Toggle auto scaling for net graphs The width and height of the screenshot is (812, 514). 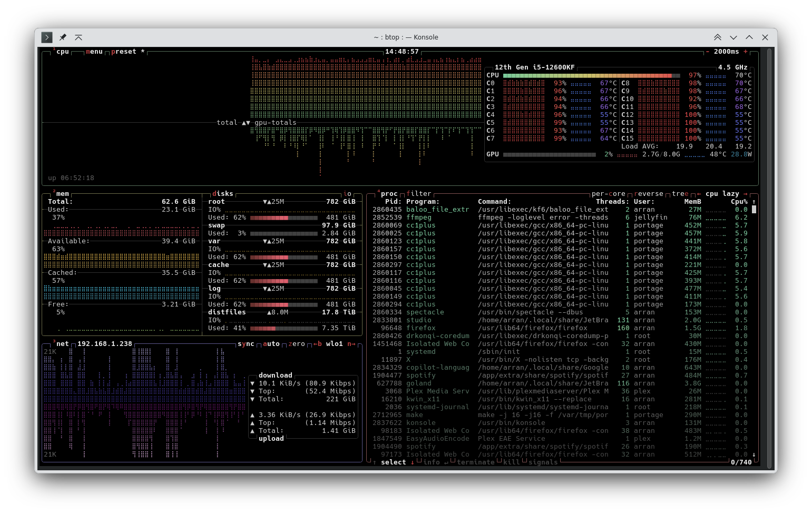(x=271, y=344)
